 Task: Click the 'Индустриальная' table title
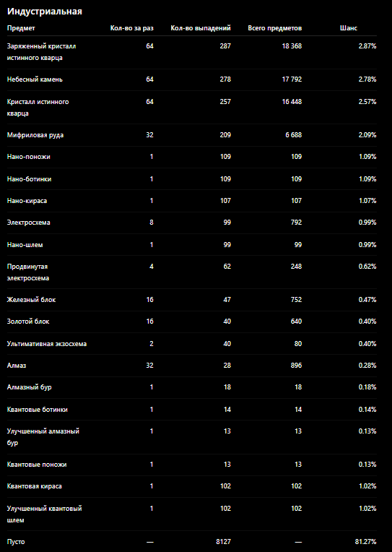45,12
